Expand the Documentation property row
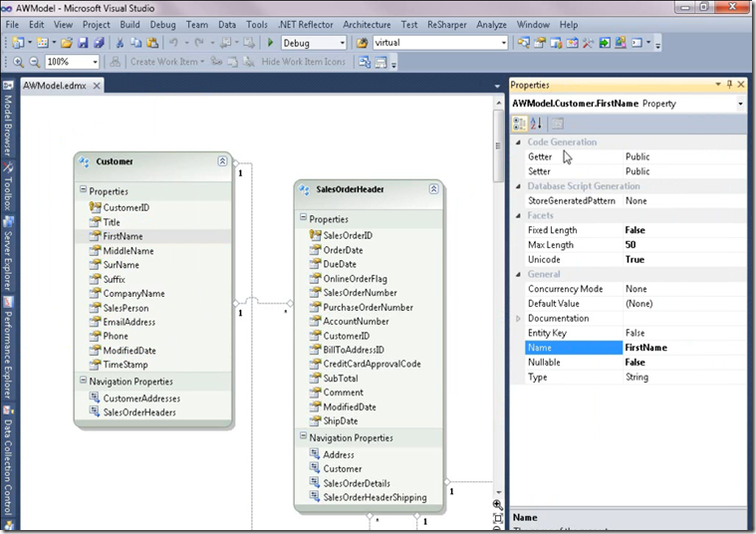Screen dimensions: 756x534 (x=518, y=319)
